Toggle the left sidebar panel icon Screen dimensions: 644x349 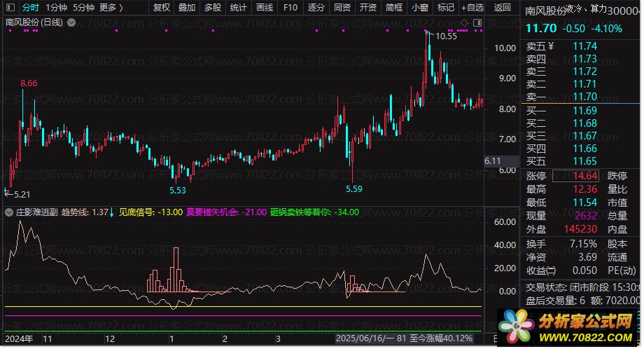[10, 8]
